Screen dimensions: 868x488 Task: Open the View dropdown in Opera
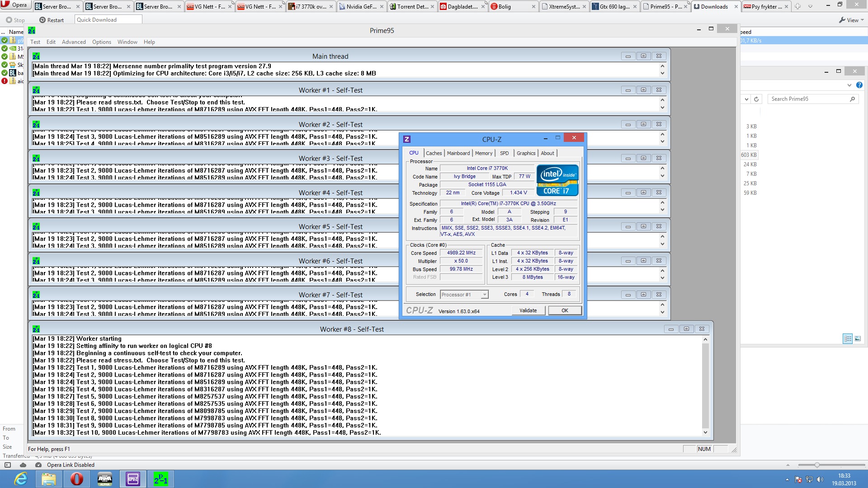(x=851, y=20)
